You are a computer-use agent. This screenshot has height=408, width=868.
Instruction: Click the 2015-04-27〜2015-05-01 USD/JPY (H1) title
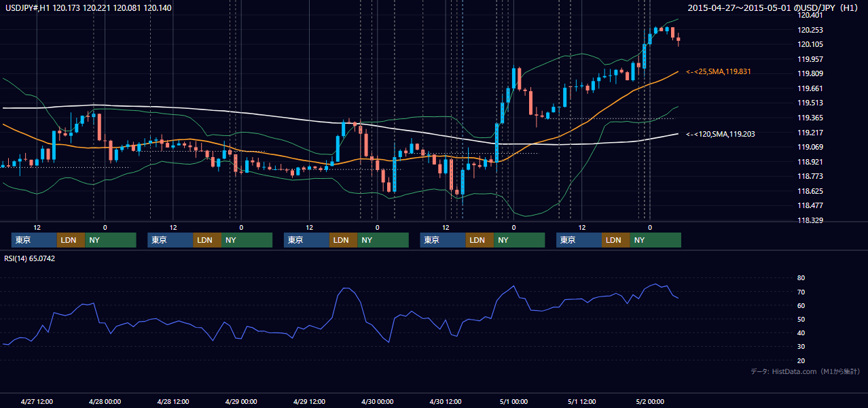coord(774,8)
